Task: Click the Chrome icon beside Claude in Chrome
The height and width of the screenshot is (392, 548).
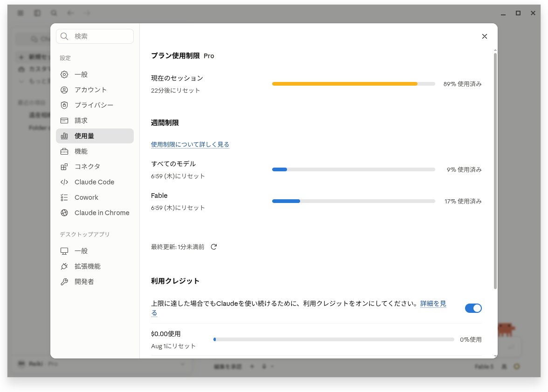Action: tap(64, 213)
